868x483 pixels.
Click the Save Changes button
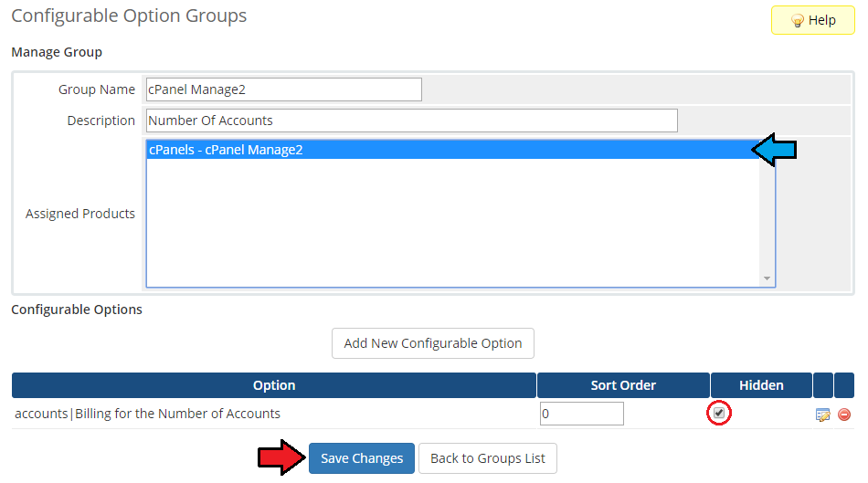(362, 458)
